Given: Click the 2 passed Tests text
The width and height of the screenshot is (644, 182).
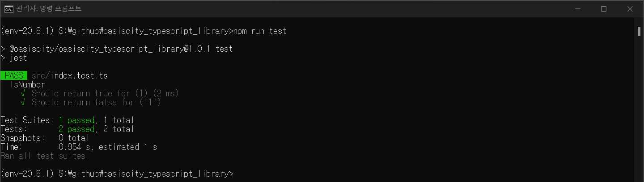Looking at the screenshot, I should (76, 129).
